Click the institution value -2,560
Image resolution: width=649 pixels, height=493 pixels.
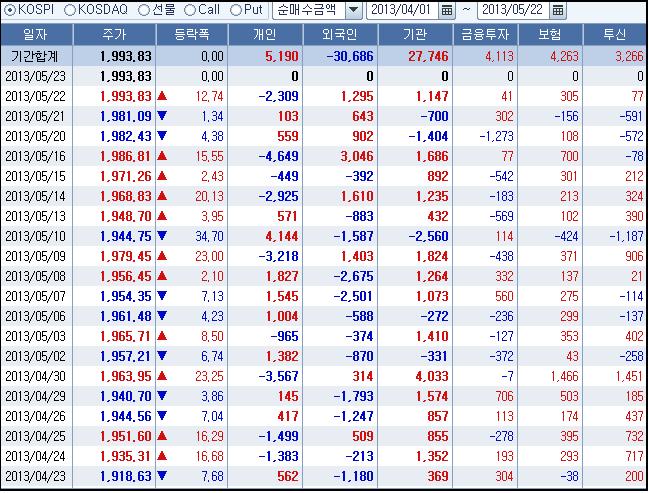coord(428,236)
